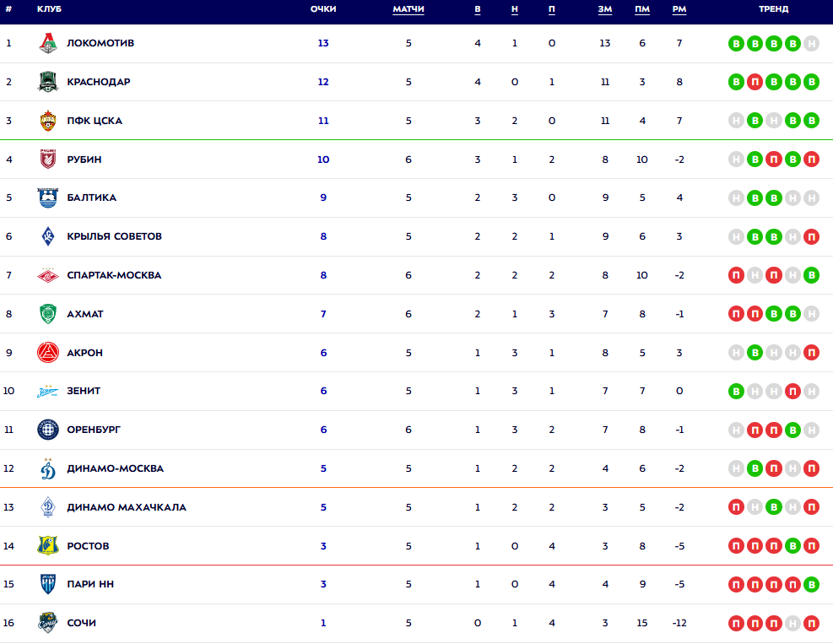Click the Rubin club logo
The width and height of the screenshot is (833, 644).
pyautogui.click(x=48, y=160)
